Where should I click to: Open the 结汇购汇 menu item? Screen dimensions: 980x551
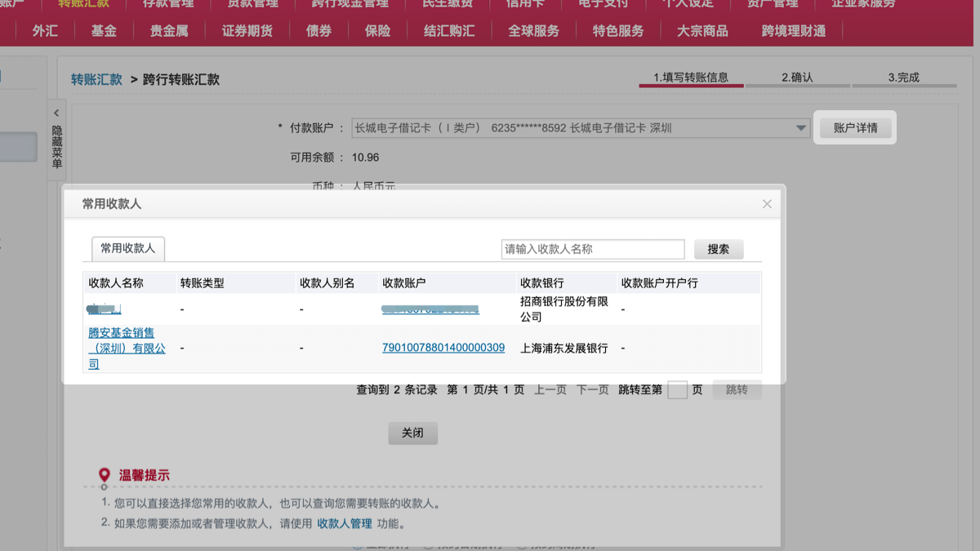(448, 31)
